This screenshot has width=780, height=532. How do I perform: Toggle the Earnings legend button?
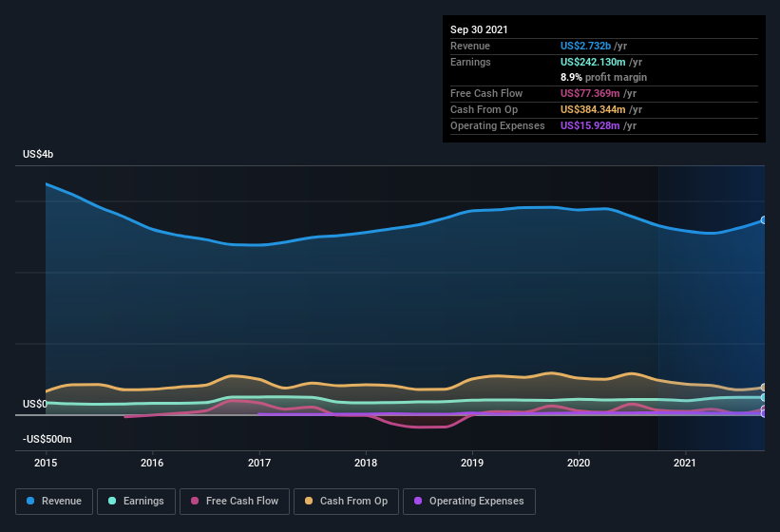point(136,502)
